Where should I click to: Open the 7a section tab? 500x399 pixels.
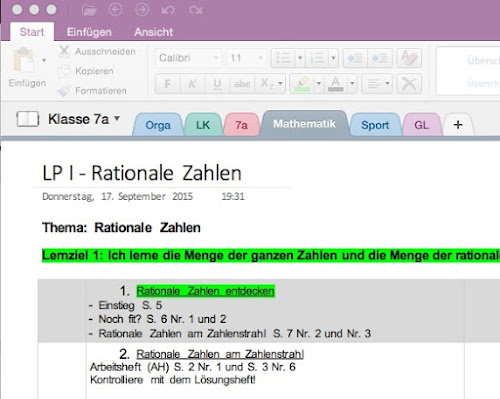[241, 125]
